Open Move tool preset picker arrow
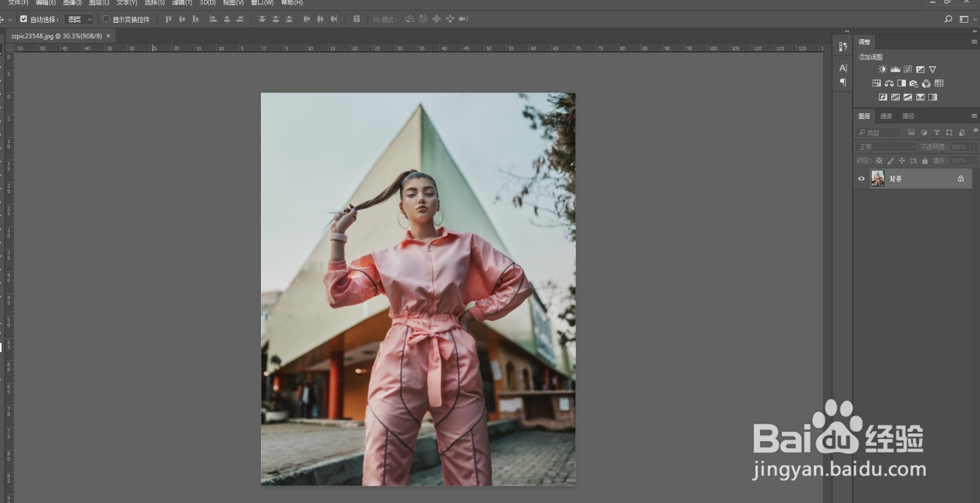The height and width of the screenshot is (503, 980). pyautogui.click(x=10, y=20)
